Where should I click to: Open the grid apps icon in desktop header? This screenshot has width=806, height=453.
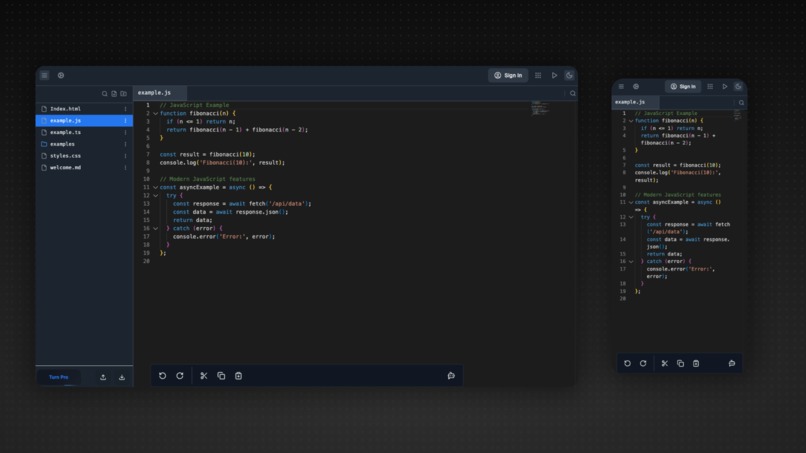538,75
